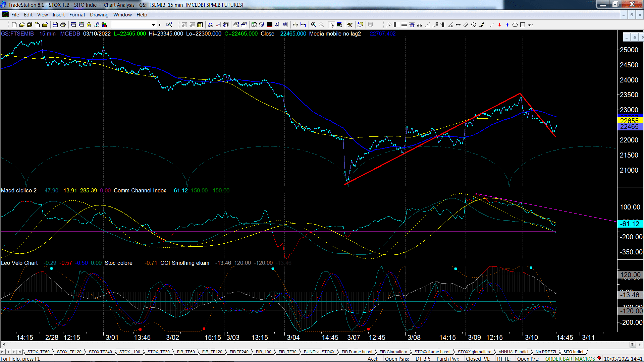
Task: Select the arc curve tool
Action: coord(492,25)
